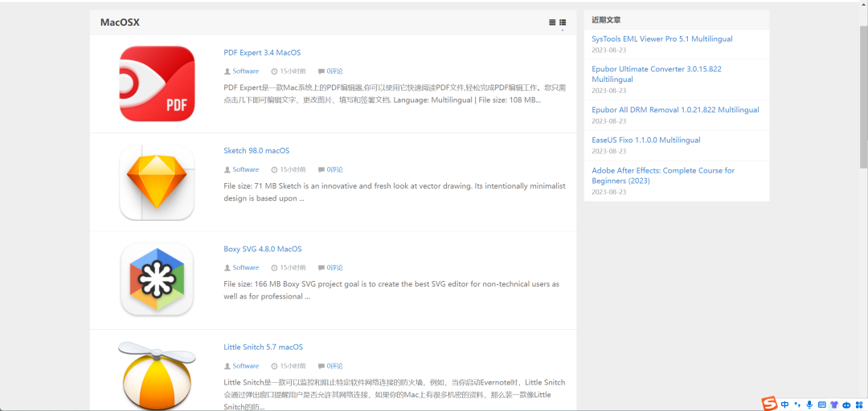Click the user icon in Sketch row
This screenshot has width=868, height=411.
click(227, 169)
